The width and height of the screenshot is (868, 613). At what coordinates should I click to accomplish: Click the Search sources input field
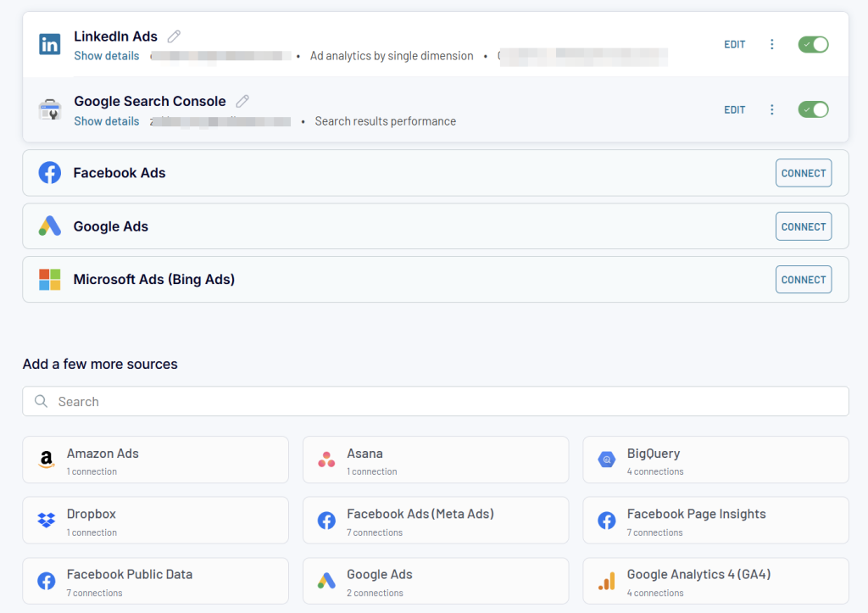tap(435, 401)
